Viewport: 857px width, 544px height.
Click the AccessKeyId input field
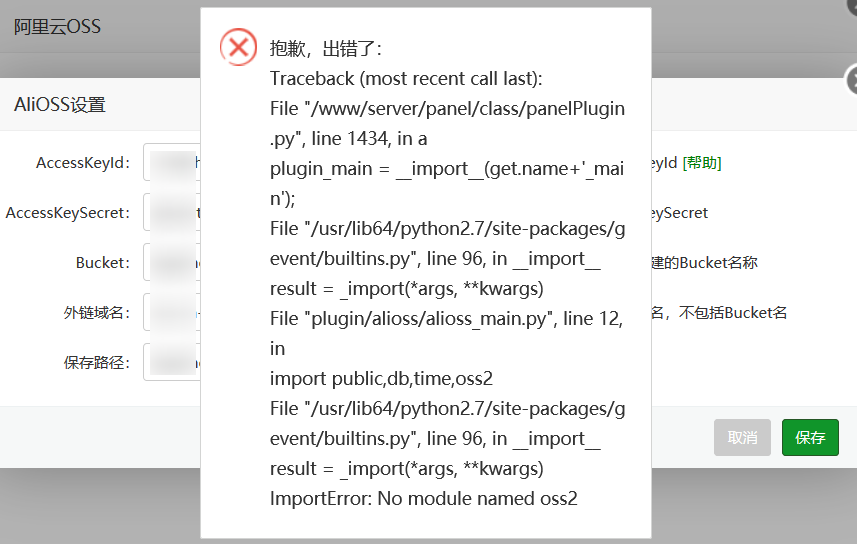(172, 162)
